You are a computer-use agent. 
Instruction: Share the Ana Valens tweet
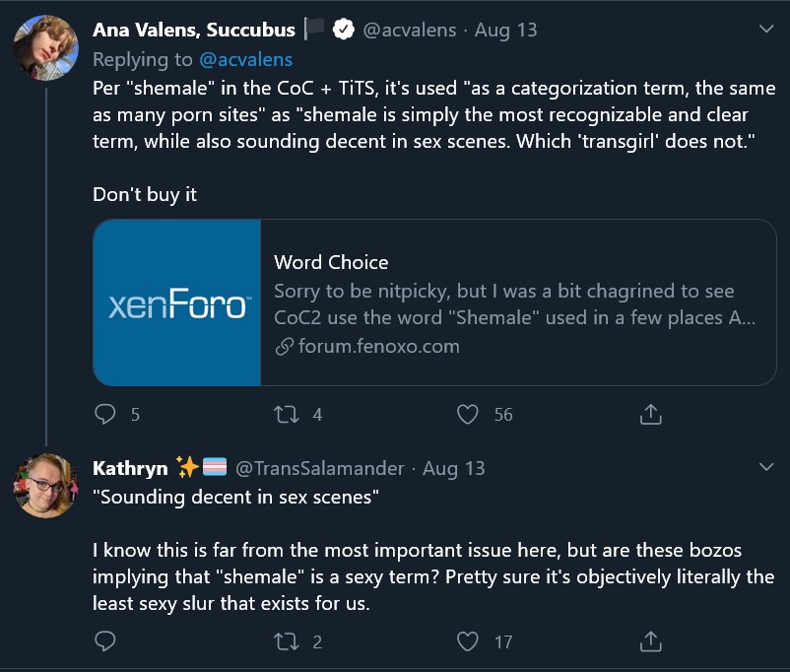coord(650,415)
